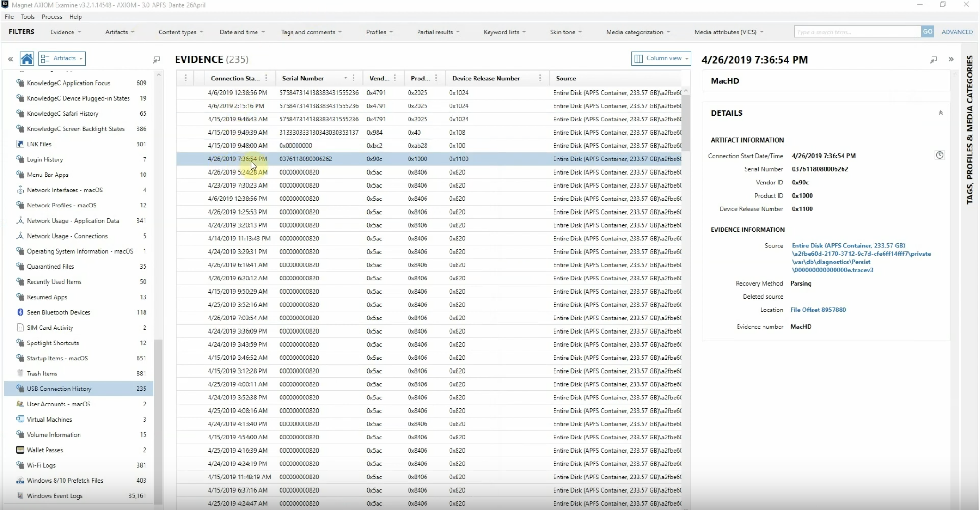Open Tags, Profiles & Media Categories side tab
This screenshot has height=510, width=980.
coord(970,129)
